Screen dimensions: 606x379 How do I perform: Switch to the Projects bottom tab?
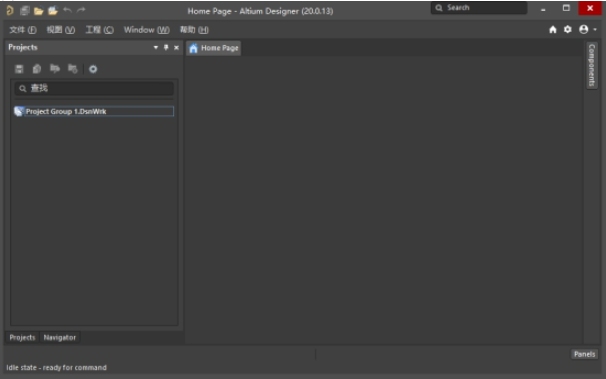(x=22, y=337)
